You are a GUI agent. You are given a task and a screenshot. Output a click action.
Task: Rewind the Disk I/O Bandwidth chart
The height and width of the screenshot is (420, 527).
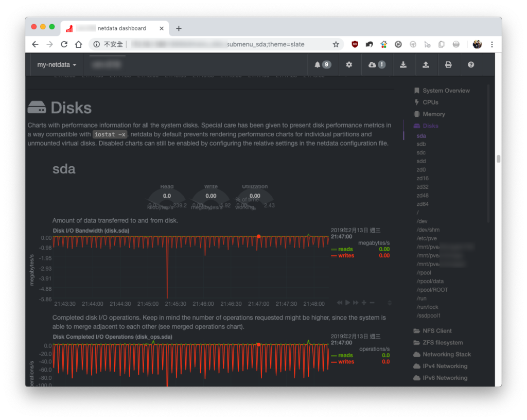tap(340, 303)
